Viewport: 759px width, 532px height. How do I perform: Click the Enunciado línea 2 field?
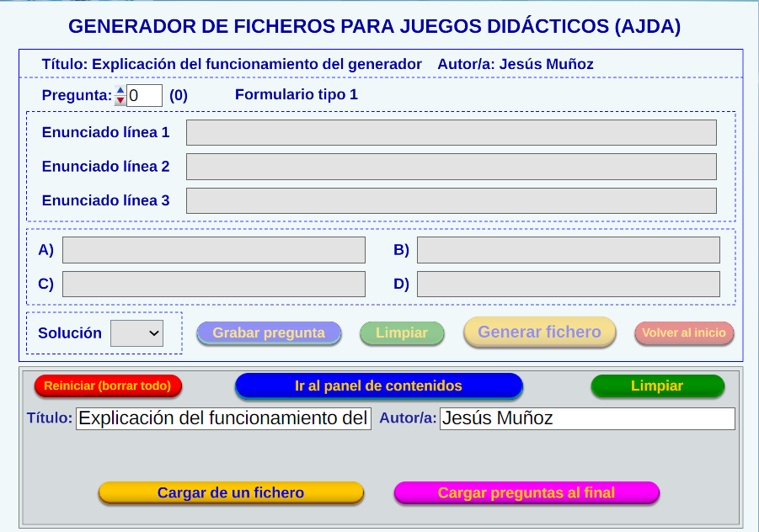coord(451,167)
